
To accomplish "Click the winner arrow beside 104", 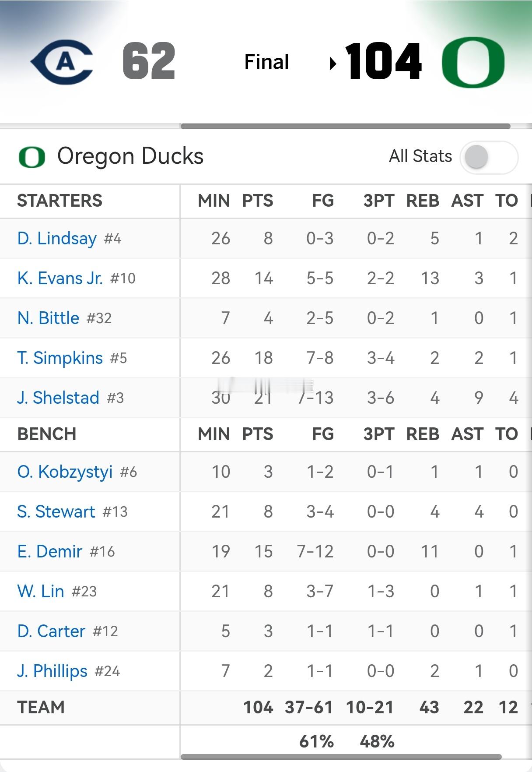I will pos(333,63).
